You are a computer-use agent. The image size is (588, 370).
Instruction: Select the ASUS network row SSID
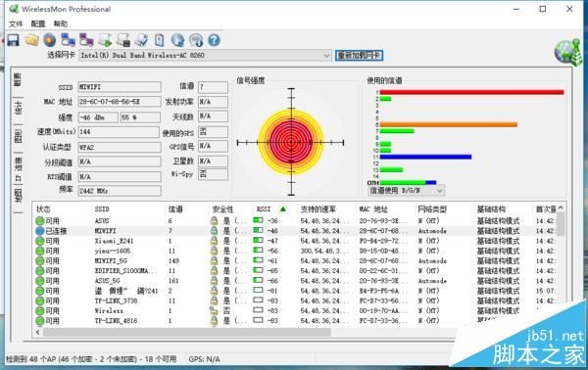pyautogui.click(x=102, y=220)
